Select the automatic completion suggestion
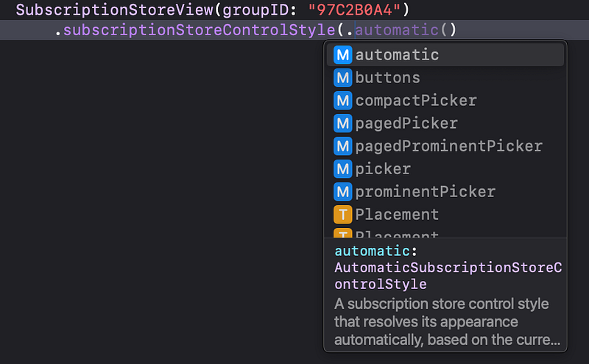 (x=445, y=55)
